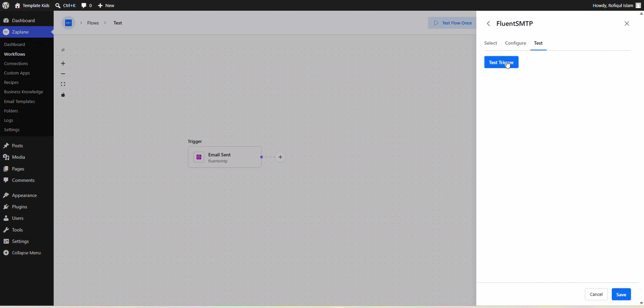Click the Appearance brush icon
Image resolution: width=644 pixels, height=308 pixels.
pyautogui.click(x=6, y=195)
